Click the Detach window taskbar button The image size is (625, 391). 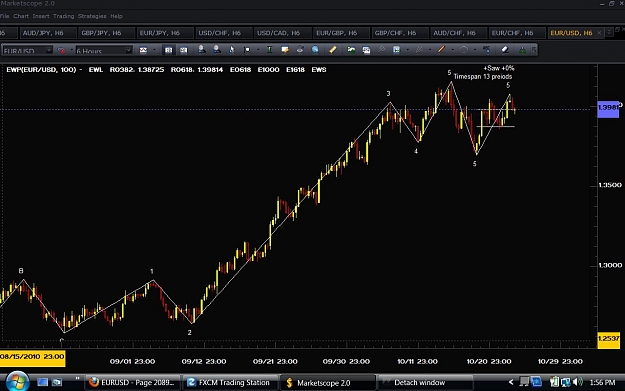[x=425, y=383]
